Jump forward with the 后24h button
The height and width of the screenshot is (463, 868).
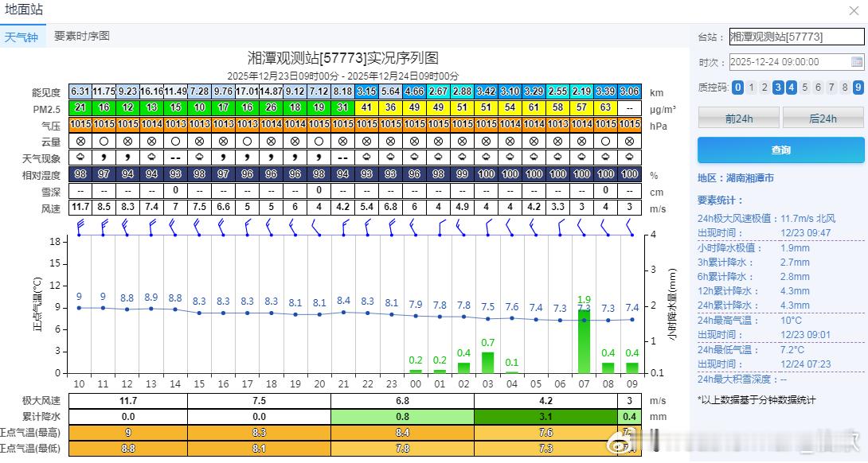pyautogui.click(x=823, y=118)
